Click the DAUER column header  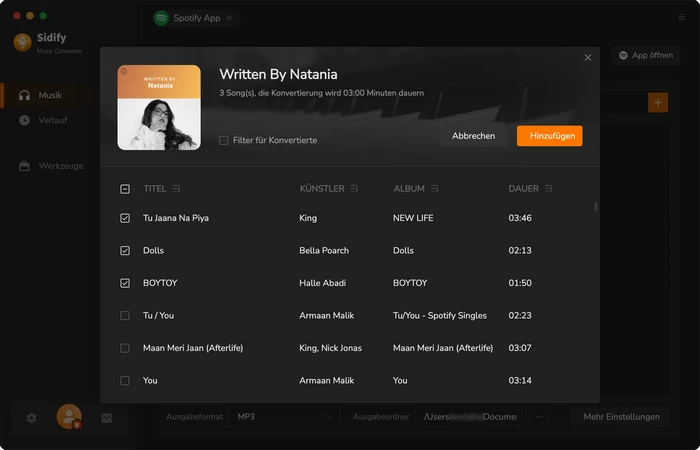click(523, 189)
